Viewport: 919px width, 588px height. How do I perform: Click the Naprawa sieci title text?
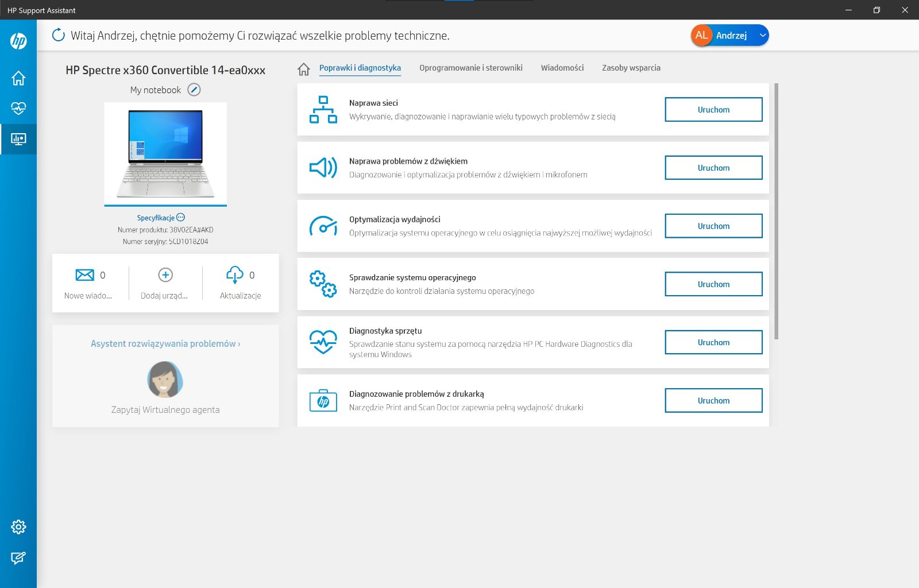(373, 103)
